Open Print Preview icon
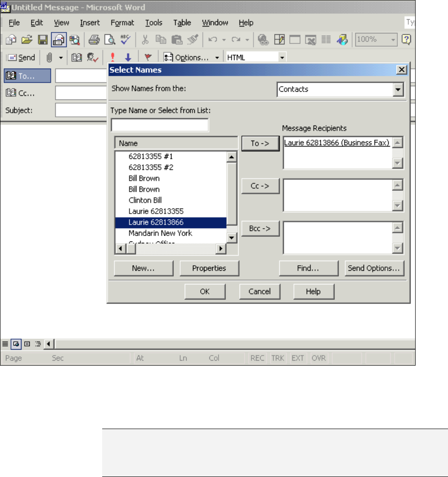Image resolution: width=448 pixels, height=477 pixels. point(109,40)
